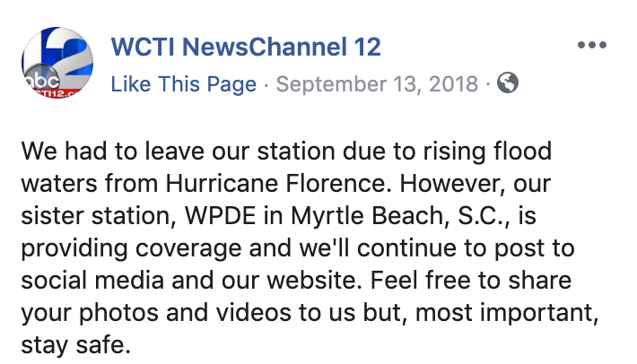Click the 'providing coverage' text
This screenshot has width=637, height=364.
[131, 248]
